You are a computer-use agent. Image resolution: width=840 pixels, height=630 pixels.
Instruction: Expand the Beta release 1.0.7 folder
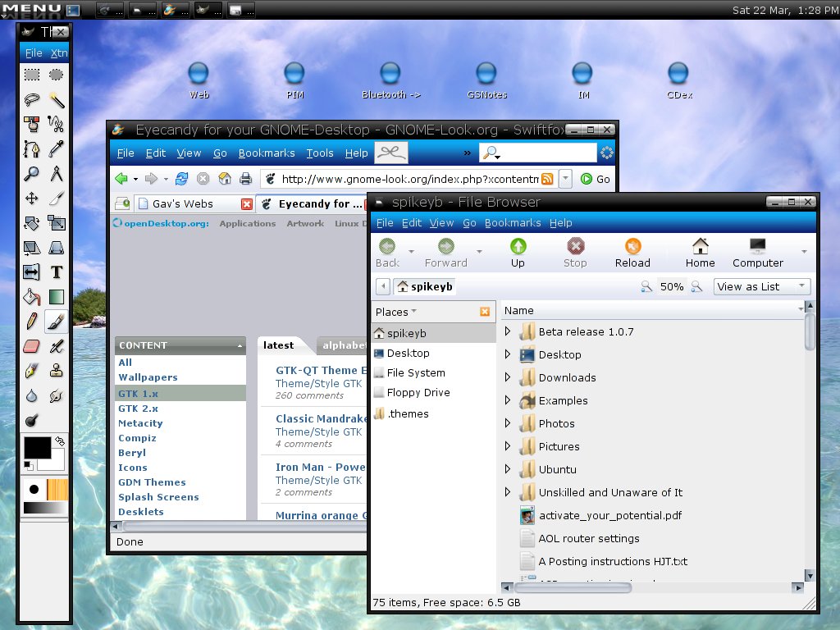click(x=507, y=331)
